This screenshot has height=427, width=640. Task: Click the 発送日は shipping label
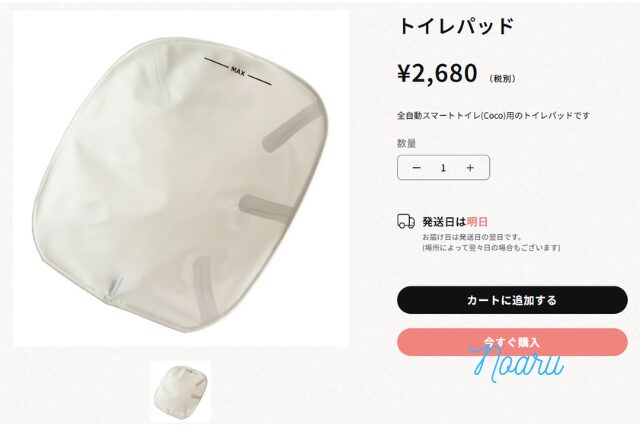click(444, 222)
